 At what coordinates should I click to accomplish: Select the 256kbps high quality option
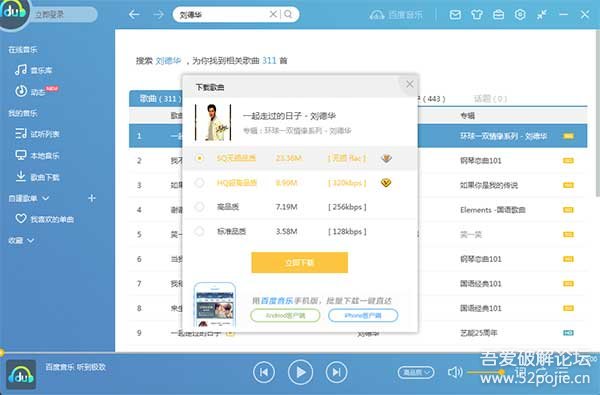(x=199, y=207)
